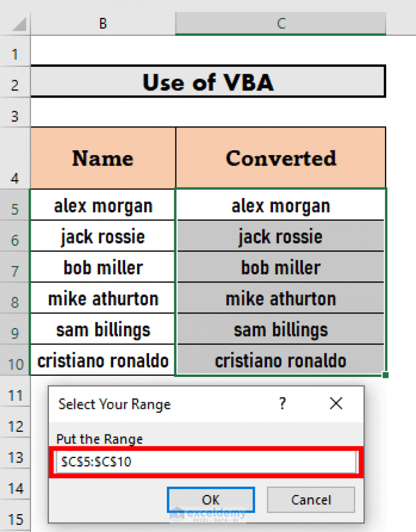Click the sam billings cell in Converted column
Image resolution: width=416 pixels, height=532 pixels.
click(280, 329)
